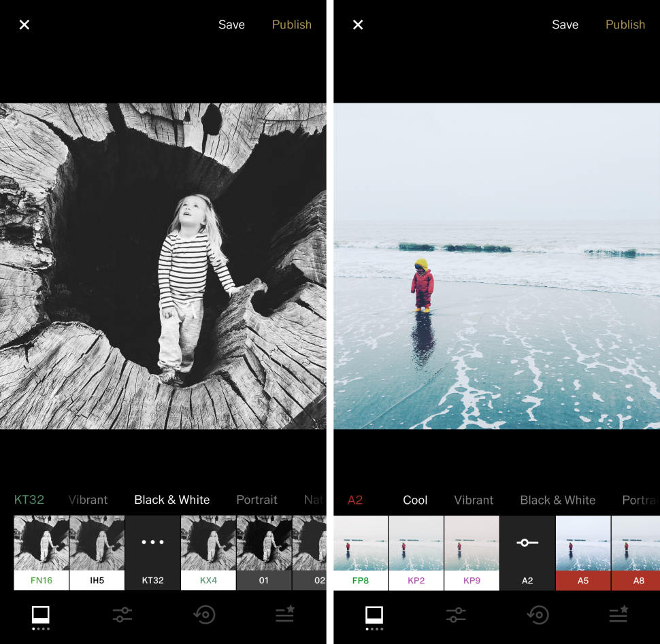Open the Recipes star icon under the tree photo
Screen dimensions: 660x644
tap(284, 615)
